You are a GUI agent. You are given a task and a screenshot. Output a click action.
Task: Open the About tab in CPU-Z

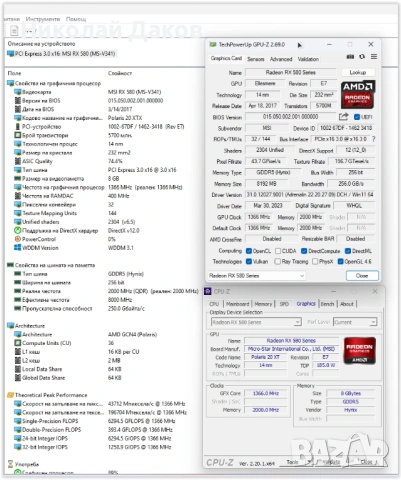pyautogui.click(x=347, y=304)
